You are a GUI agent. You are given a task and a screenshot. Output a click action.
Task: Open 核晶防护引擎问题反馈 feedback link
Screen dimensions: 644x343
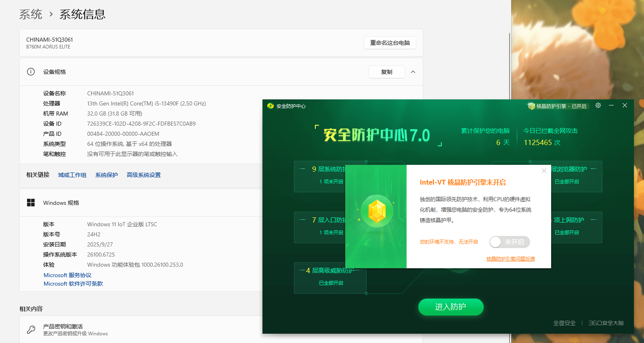(510, 259)
